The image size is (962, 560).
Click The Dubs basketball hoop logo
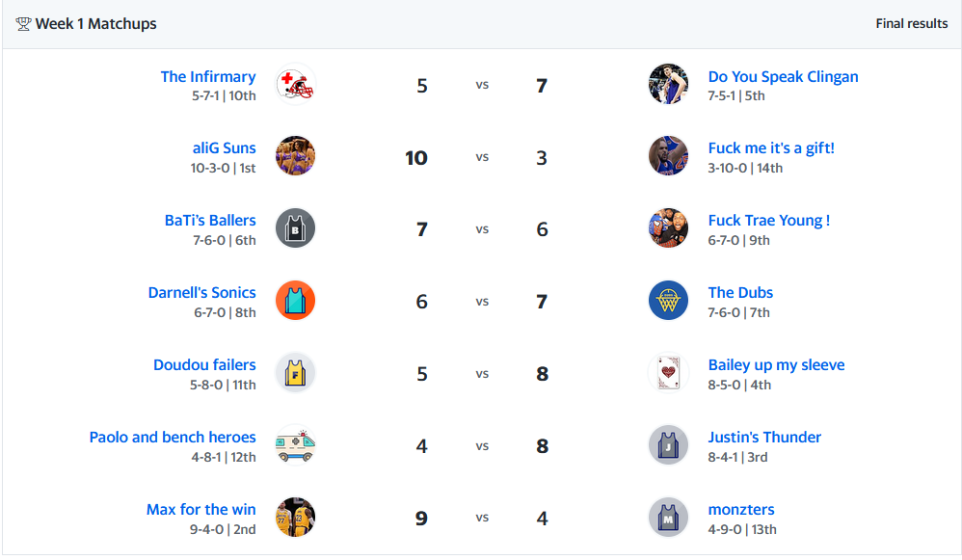tap(668, 302)
